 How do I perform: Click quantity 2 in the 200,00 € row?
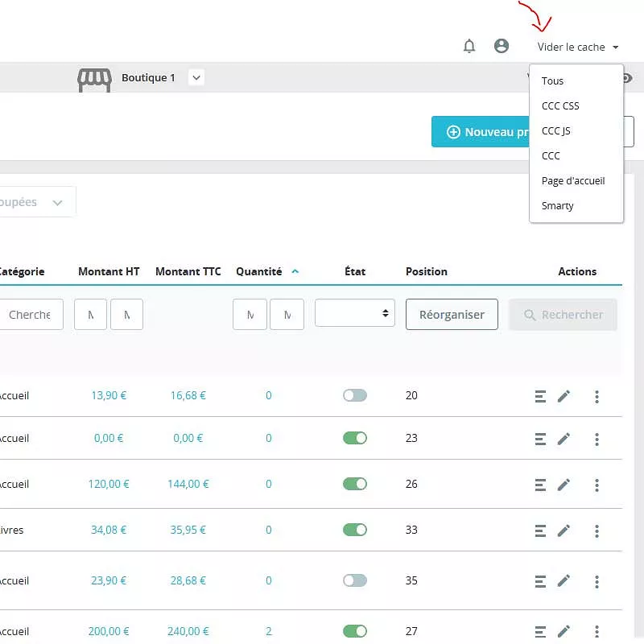pos(269,631)
